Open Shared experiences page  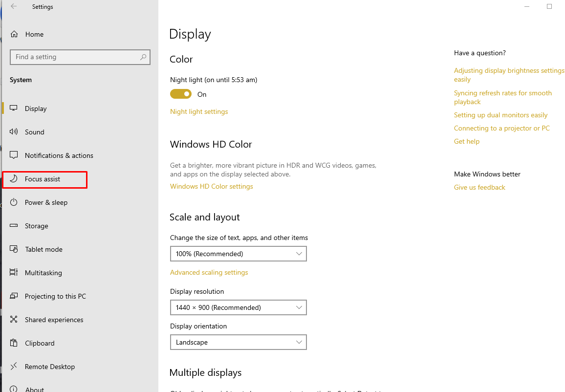click(x=54, y=320)
